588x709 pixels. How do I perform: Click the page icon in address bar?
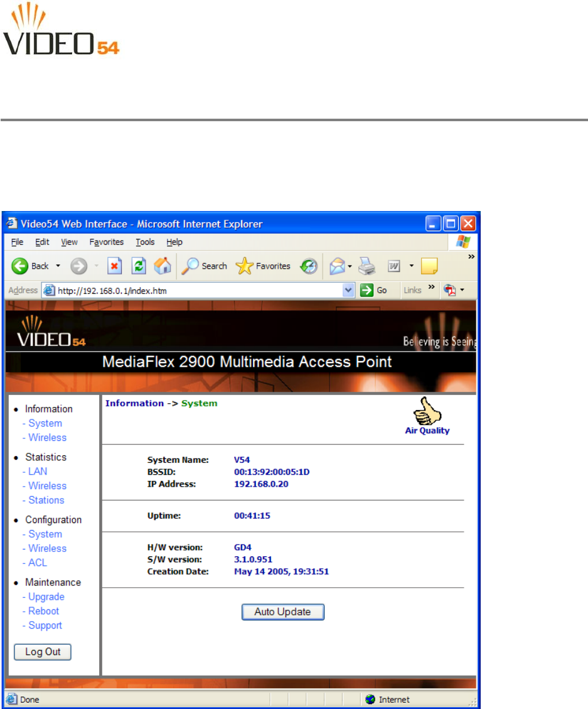(50, 290)
